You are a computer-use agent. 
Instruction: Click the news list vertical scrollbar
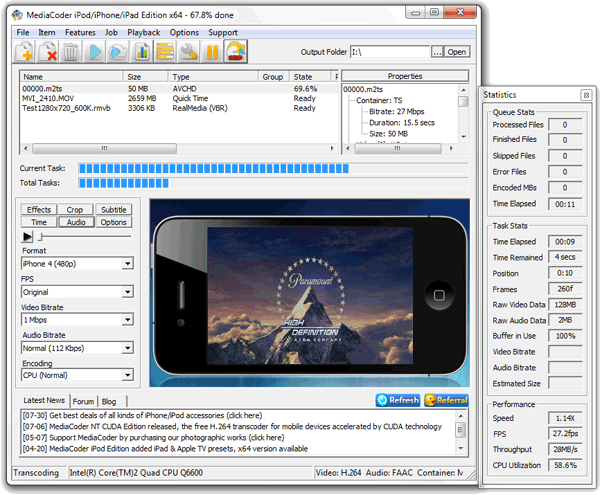[x=461, y=432]
